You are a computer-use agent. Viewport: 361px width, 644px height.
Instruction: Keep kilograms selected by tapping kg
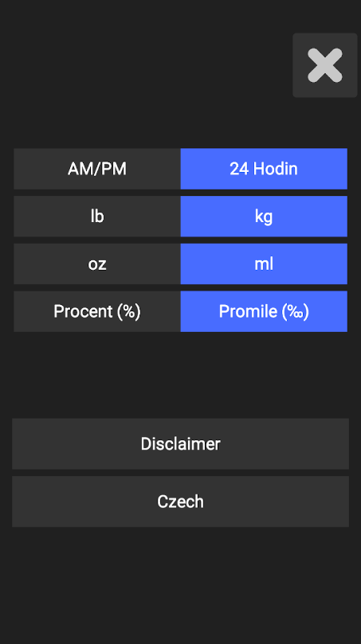point(264,217)
